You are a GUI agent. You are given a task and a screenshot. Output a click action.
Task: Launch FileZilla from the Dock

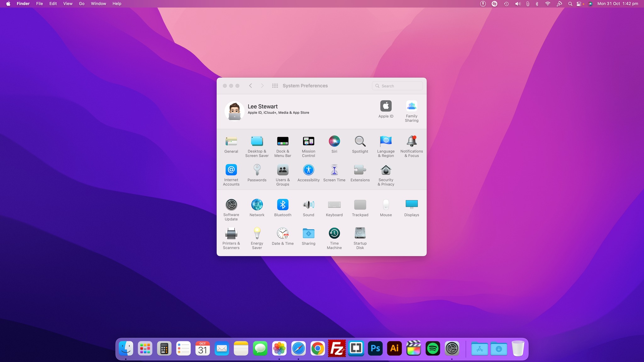click(337, 348)
